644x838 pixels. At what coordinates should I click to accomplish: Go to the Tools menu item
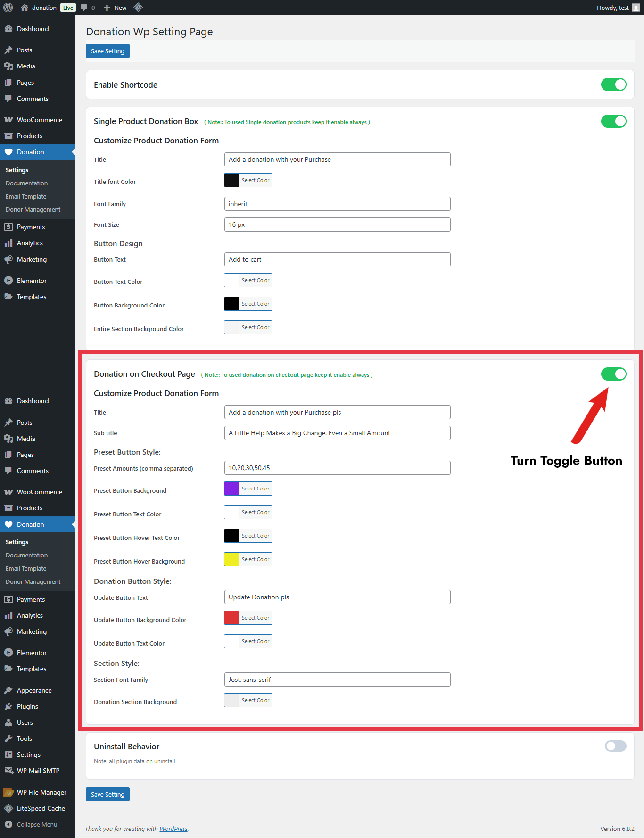tap(25, 738)
